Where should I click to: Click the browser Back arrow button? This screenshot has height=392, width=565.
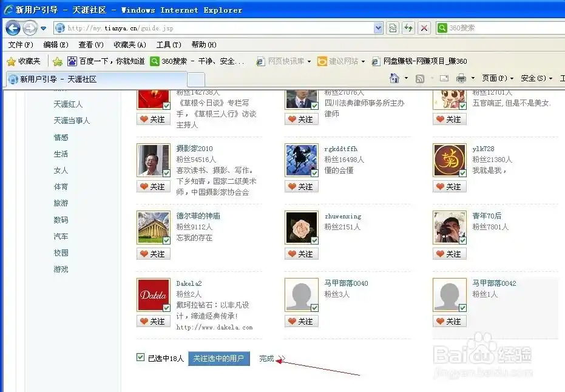coord(13,28)
